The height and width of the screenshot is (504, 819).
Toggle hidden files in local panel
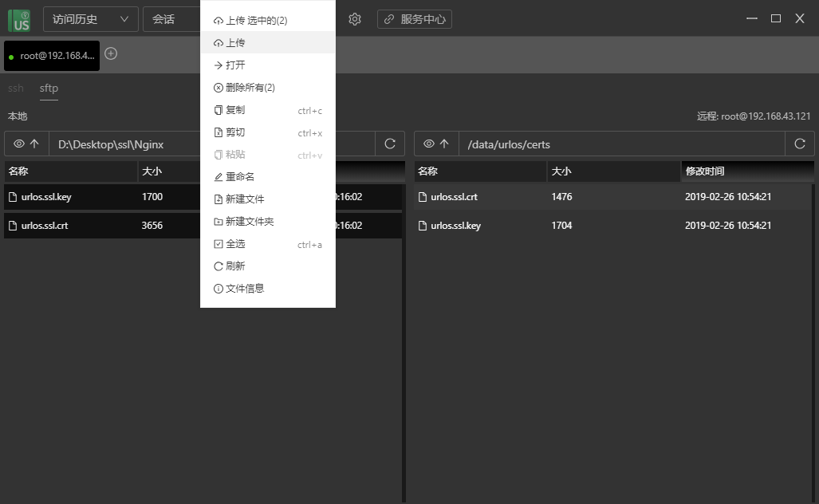pyautogui.click(x=19, y=144)
